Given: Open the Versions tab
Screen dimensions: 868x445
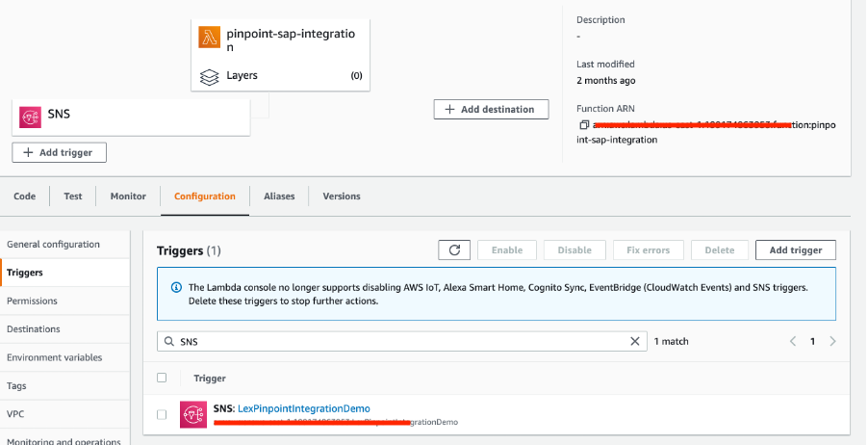Looking at the screenshot, I should pos(342,196).
